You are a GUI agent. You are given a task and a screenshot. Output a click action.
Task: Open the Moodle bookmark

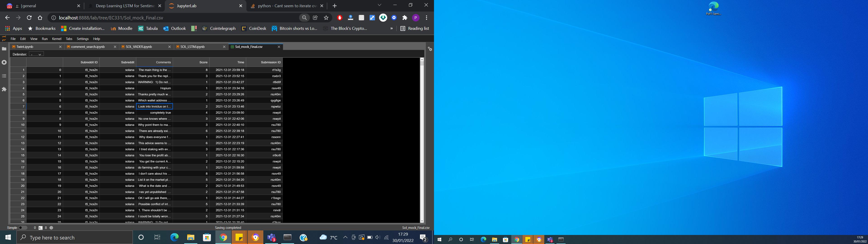tap(121, 29)
